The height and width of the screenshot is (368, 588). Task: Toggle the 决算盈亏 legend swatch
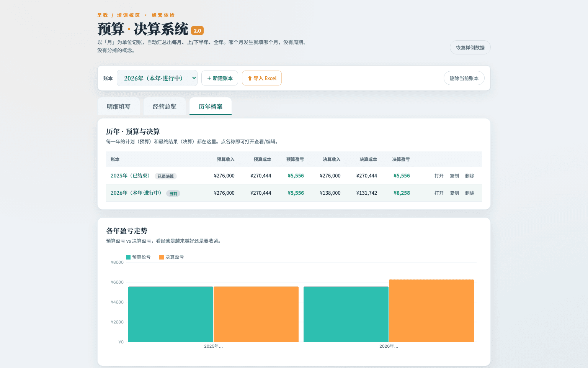pos(162,257)
